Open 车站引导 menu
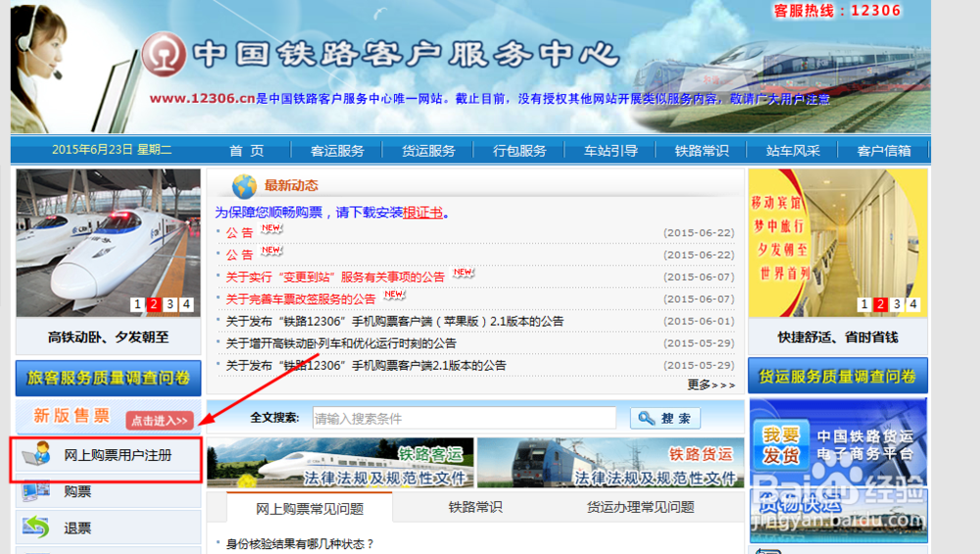This screenshot has height=554, width=980. click(611, 151)
